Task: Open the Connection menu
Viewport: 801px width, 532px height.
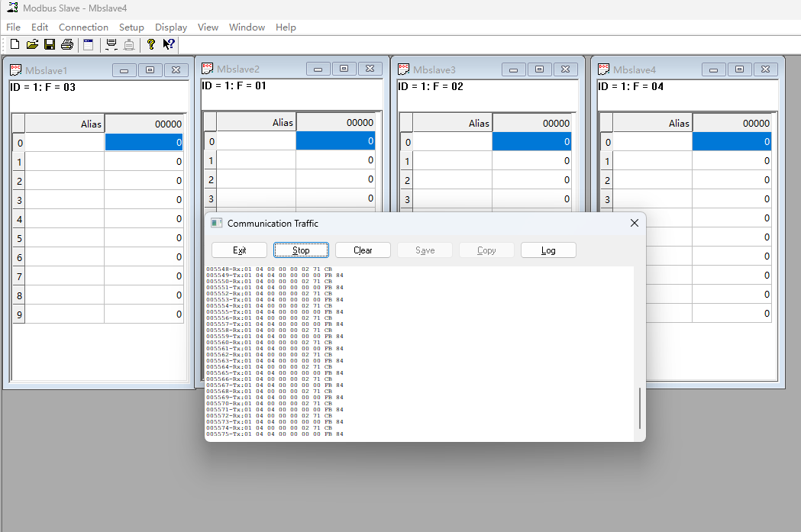Action: tap(83, 27)
